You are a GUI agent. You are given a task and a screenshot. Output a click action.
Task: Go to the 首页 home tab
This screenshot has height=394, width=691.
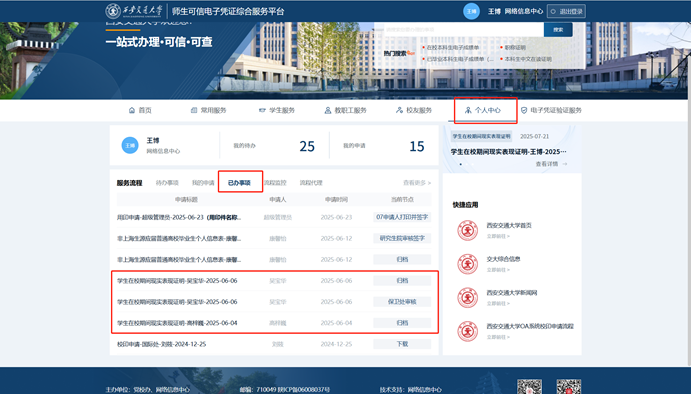point(140,110)
